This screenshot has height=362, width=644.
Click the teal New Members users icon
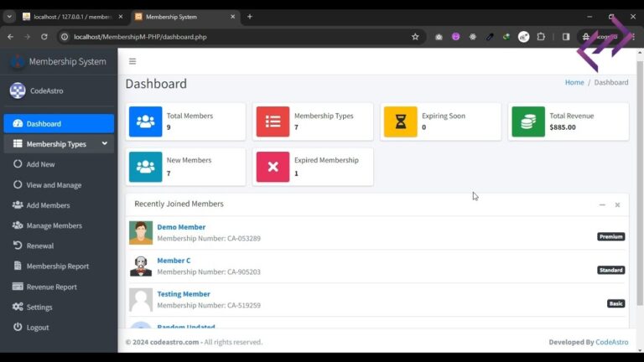[145, 167]
